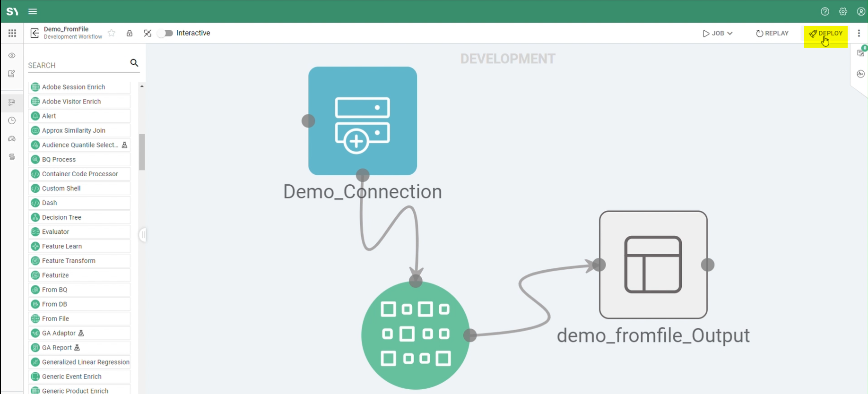Open the Job dropdown menu
Viewport: 868px width, 394px height.
coord(717,34)
